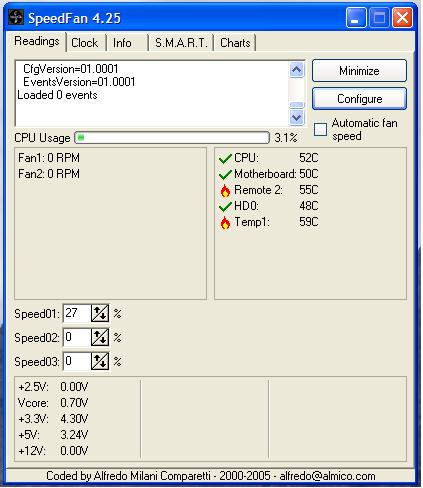The width and height of the screenshot is (423, 488).
Task: Switch to the Charts tab
Action: [235, 43]
